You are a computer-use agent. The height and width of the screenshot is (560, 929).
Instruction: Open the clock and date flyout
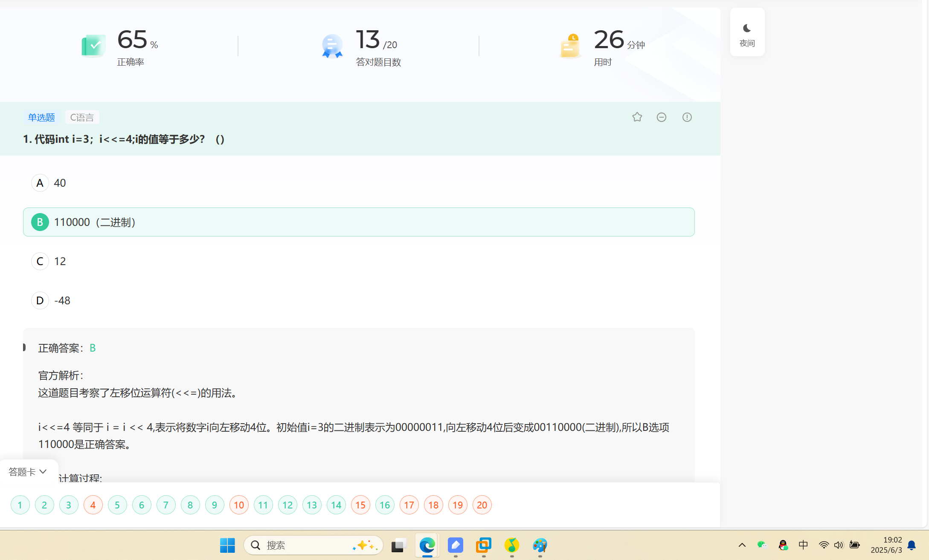[x=886, y=545]
